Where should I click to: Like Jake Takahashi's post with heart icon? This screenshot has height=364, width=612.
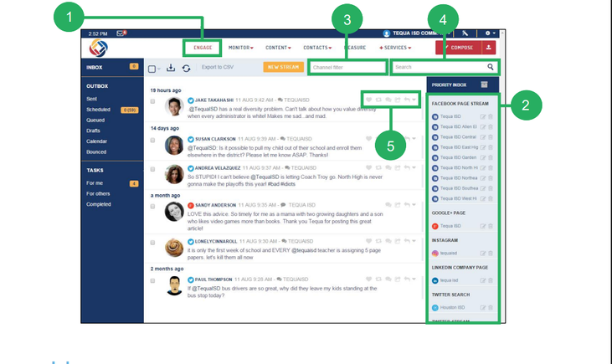[369, 100]
